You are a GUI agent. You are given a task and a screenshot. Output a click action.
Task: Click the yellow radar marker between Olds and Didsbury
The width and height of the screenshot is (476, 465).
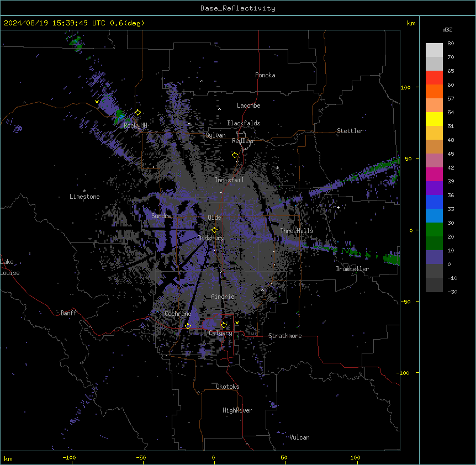215,230
